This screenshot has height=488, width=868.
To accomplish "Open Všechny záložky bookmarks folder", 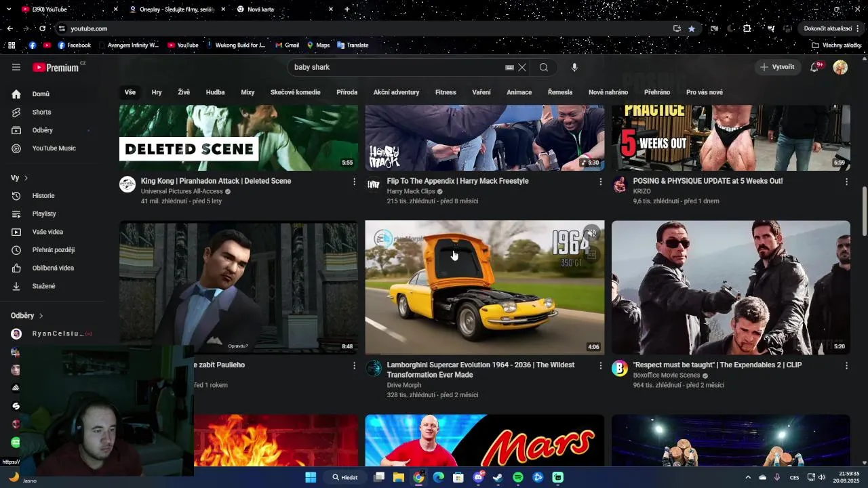I will pyautogui.click(x=837, y=45).
